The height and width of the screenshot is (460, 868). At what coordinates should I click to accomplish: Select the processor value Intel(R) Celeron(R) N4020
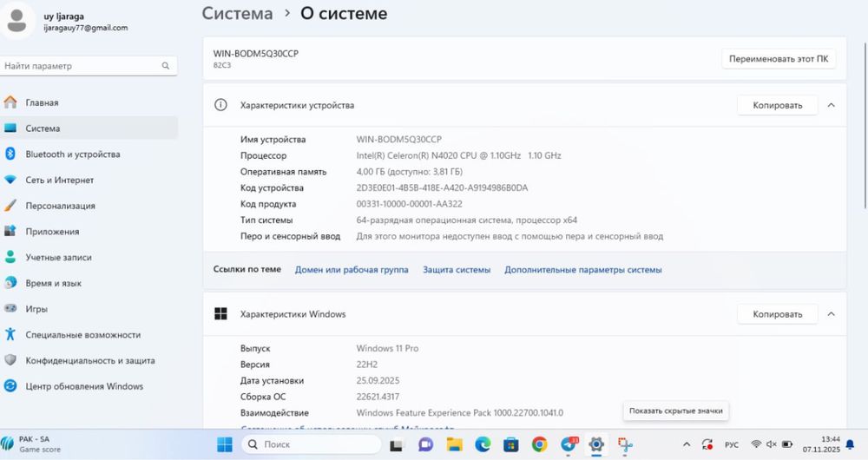tap(458, 155)
